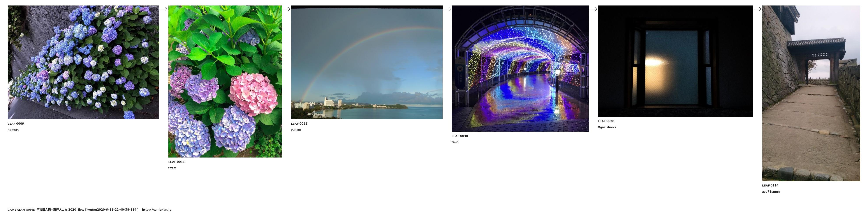The width and height of the screenshot is (868, 215).
Task: Click the arrow following the pink hydrangea photo
Action: click(x=286, y=9)
